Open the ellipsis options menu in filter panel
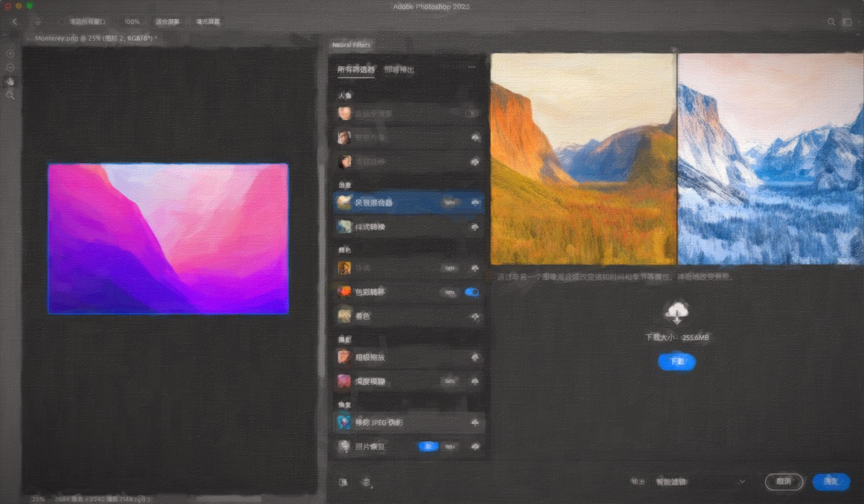The width and height of the screenshot is (864, 504). coord(471,67)
